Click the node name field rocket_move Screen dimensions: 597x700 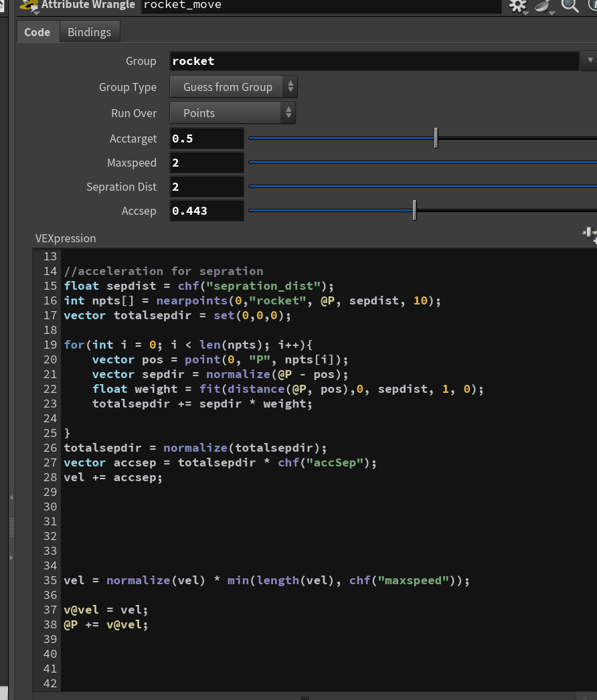(321, 5)
